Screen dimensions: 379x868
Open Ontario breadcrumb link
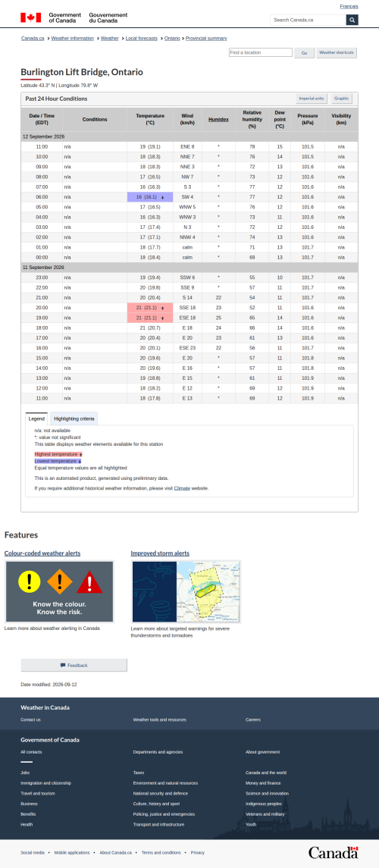172,38
